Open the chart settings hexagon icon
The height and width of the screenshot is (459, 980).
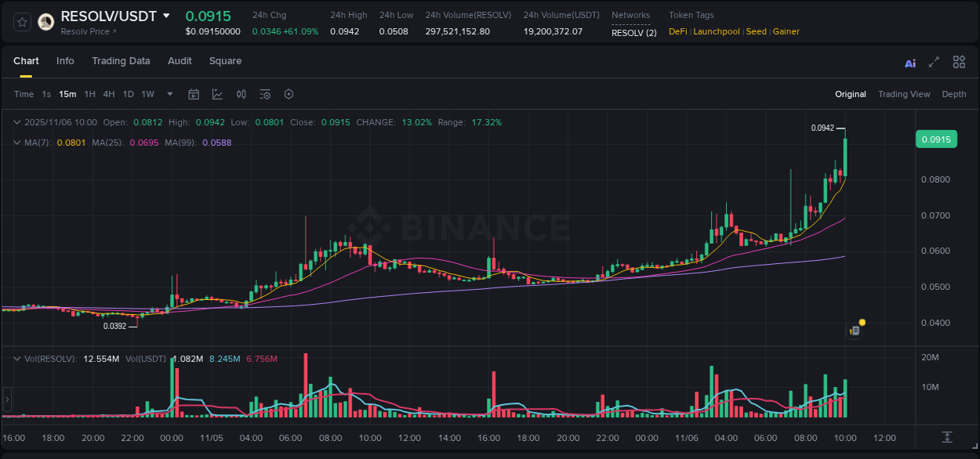289,94
